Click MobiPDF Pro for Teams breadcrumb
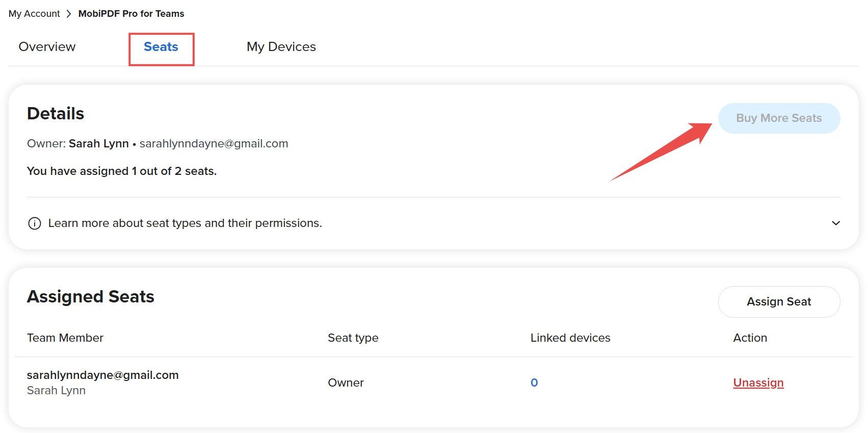 coord(131,14)
